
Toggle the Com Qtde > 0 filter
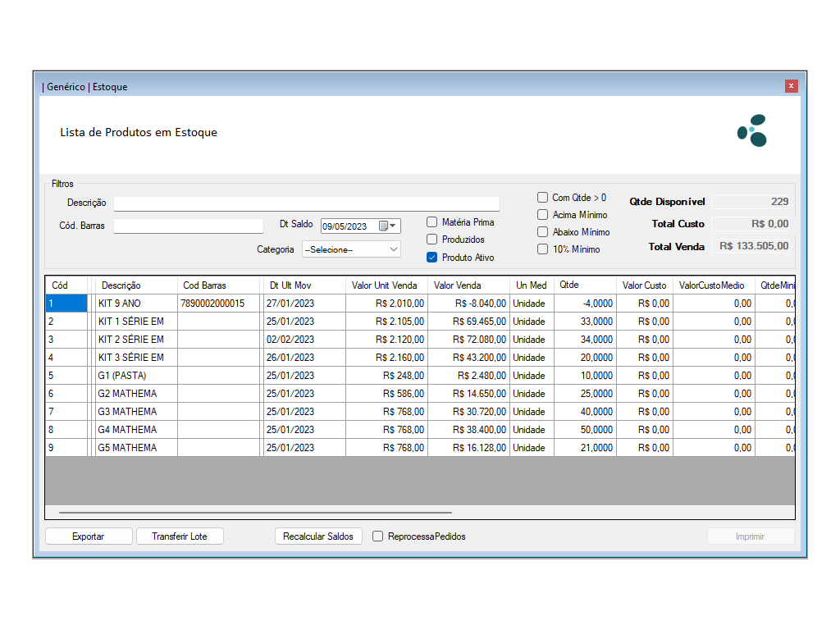point(543,198)
